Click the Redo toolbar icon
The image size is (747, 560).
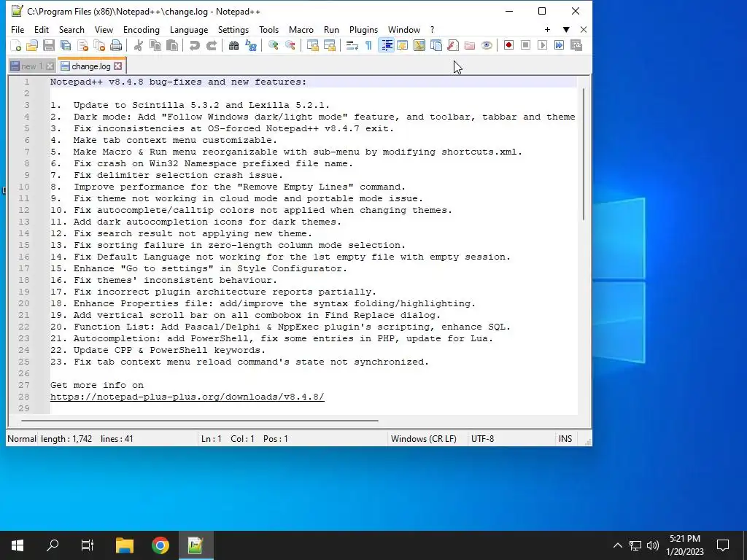click(211, 45)
